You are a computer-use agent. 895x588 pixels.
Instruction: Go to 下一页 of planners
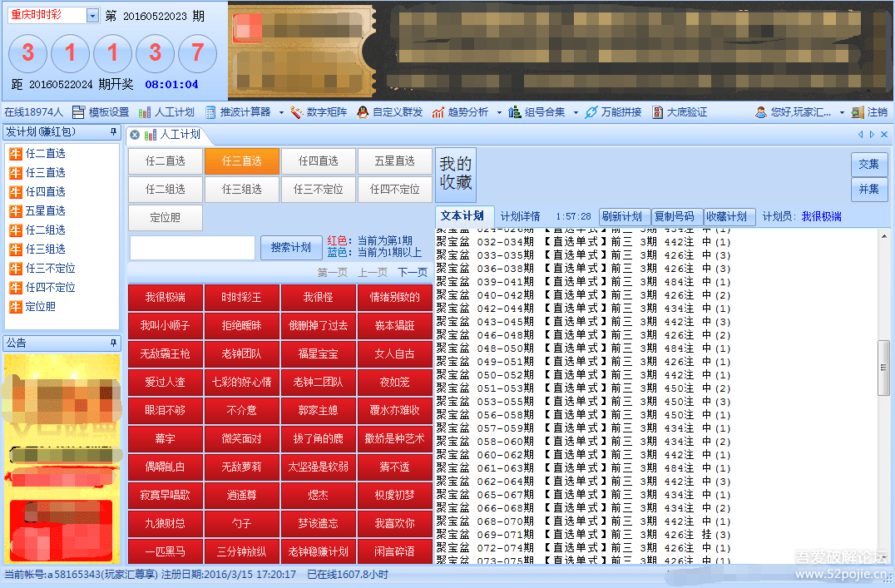tap(413, 272)
